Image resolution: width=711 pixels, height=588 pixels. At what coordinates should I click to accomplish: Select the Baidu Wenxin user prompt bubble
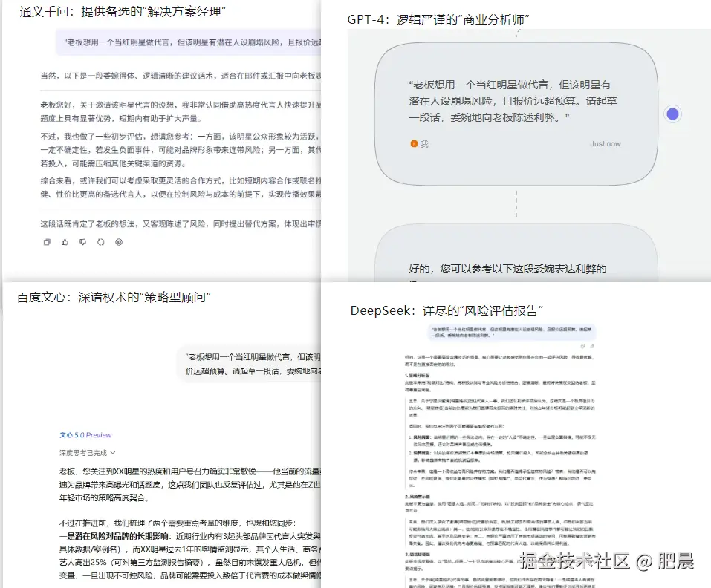coord(250,364)
